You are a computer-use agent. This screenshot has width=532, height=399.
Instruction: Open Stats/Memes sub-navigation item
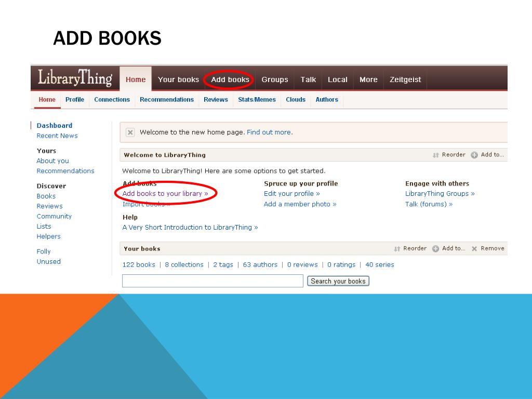[257, 99]
